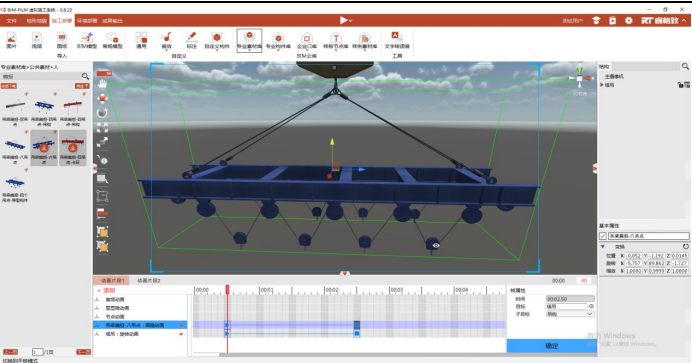This screenshot has width=692, height=363.
Task: Open the 样例素材库 sample material library
Action: point(365,40)
